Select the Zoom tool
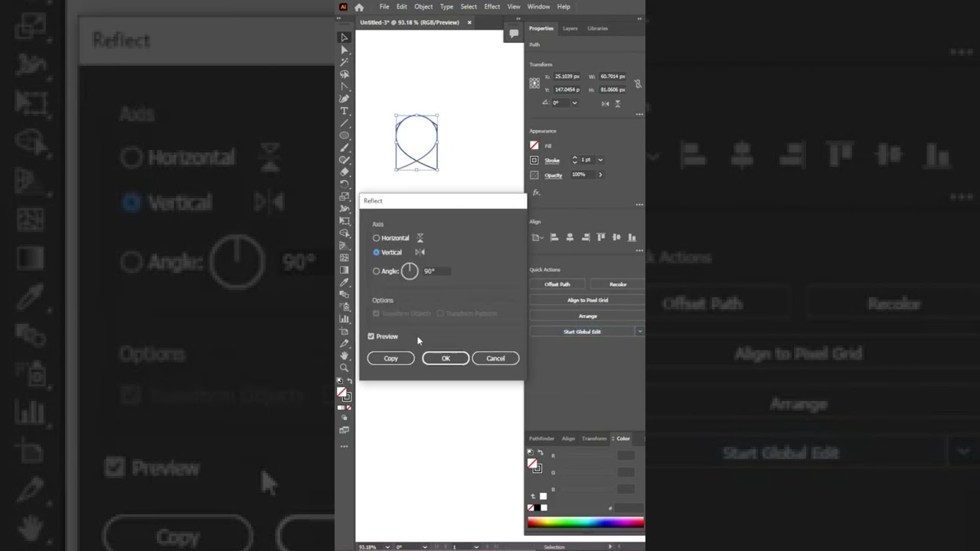 (x=345, y=368)
